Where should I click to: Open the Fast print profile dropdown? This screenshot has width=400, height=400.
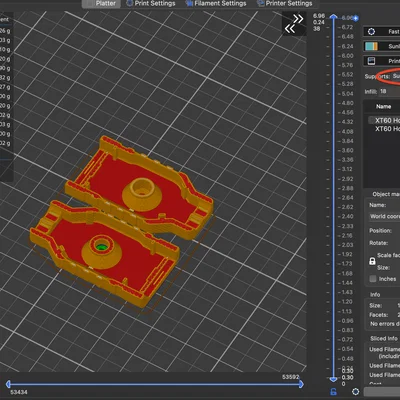coord(382,32)
